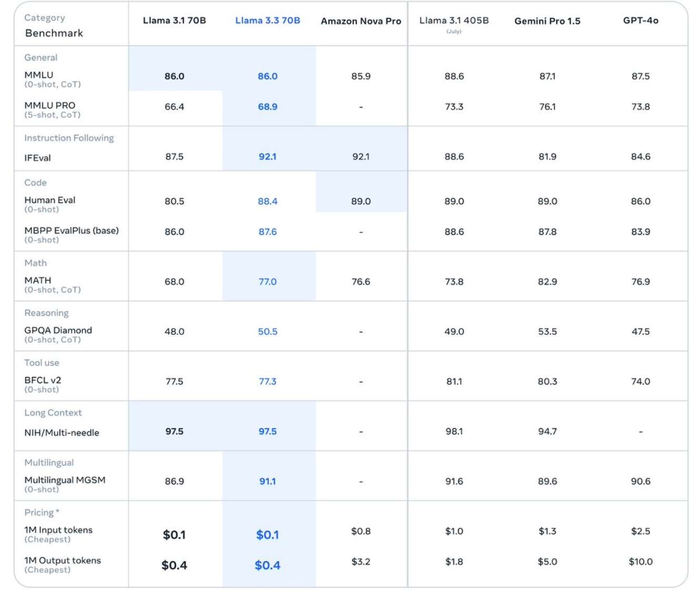Image resolution: width=700 pixels, height=593 pixels.
Task: Click the Tool use category label
Action: pos(42,363)
